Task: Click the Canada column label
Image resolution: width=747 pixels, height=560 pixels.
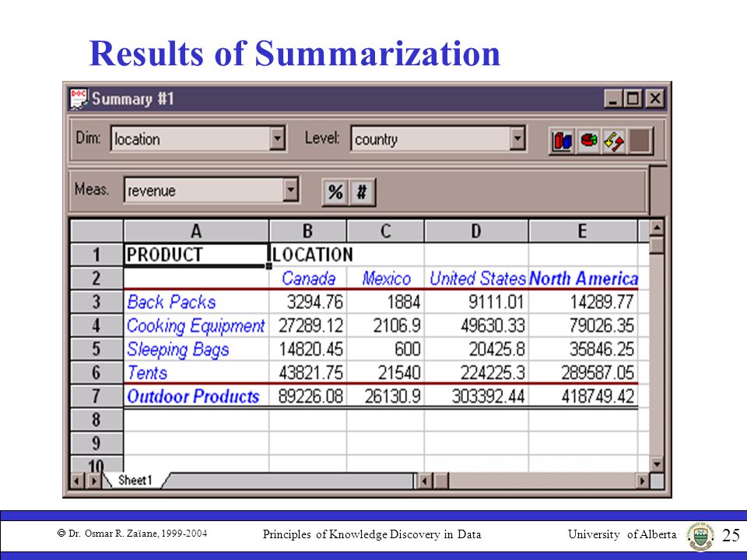Action: [x=308, y=278]
